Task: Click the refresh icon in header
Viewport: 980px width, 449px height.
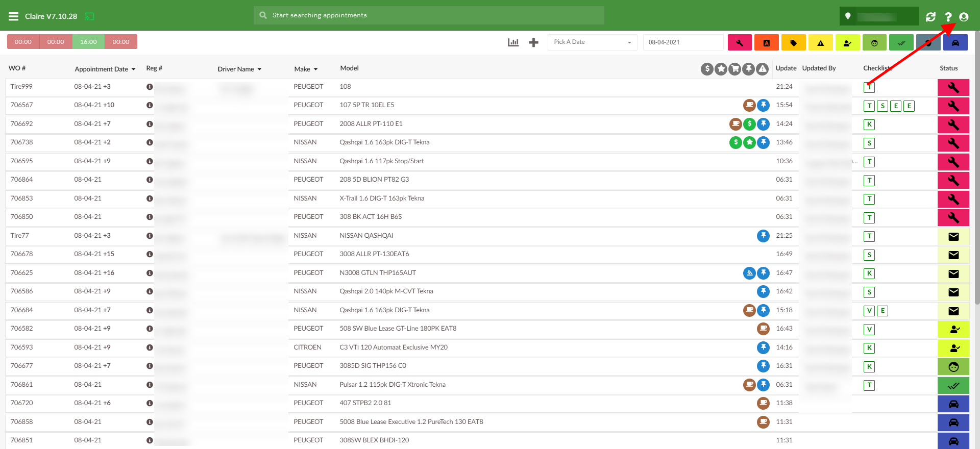Action: point(930,17)
